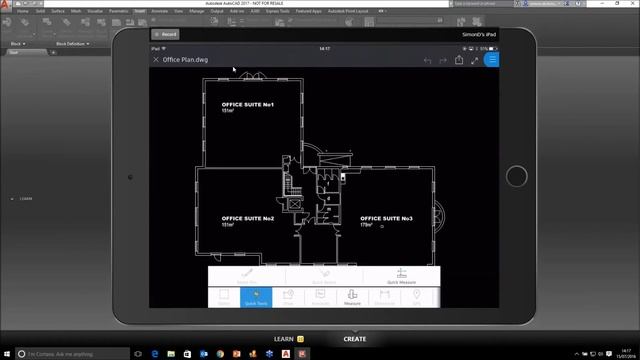Click the taskbar clock
640x360 pixels.
tap(626, 354)
